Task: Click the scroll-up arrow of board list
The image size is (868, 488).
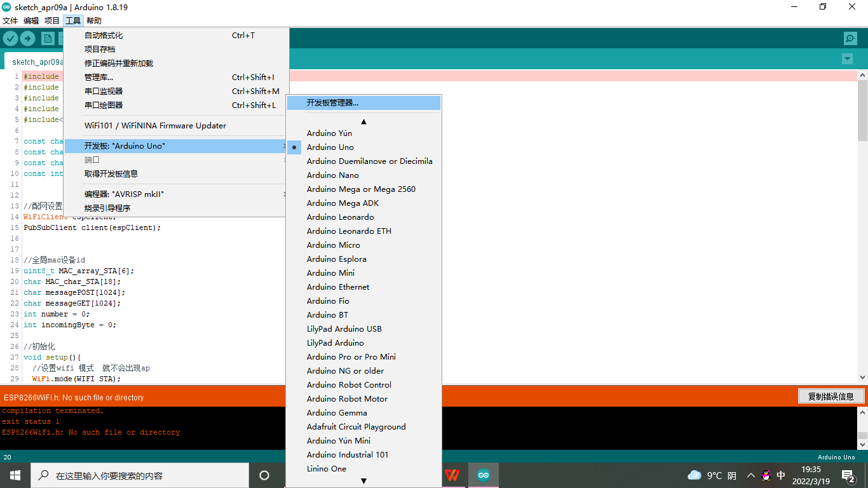Action: pyautogui.click(x=363, y=121)
